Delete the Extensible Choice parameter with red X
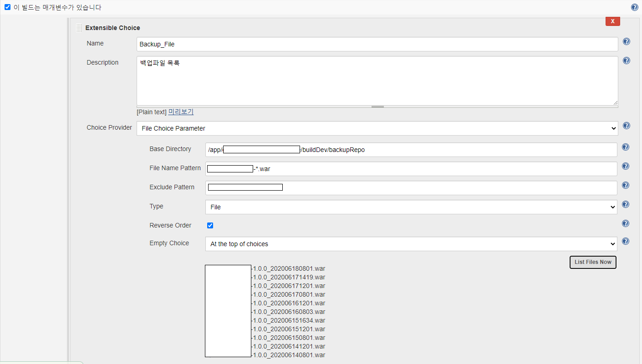The image size is (642, 364). pos(612,21)
